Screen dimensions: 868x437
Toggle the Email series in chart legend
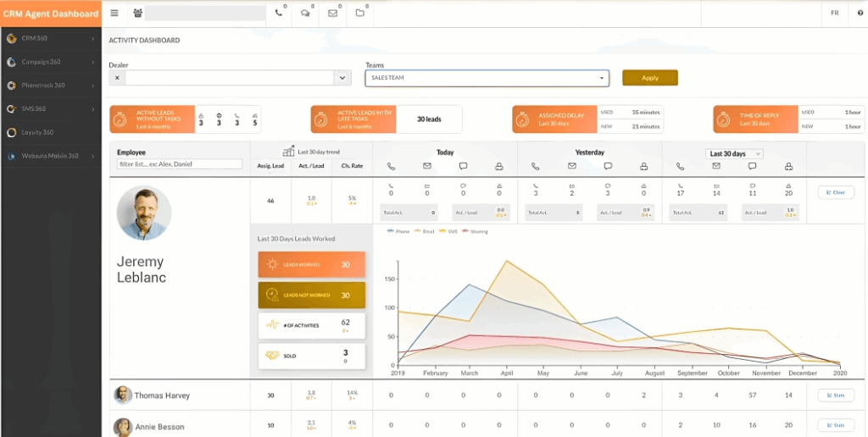pyautogui.click(x=425, y=230)
